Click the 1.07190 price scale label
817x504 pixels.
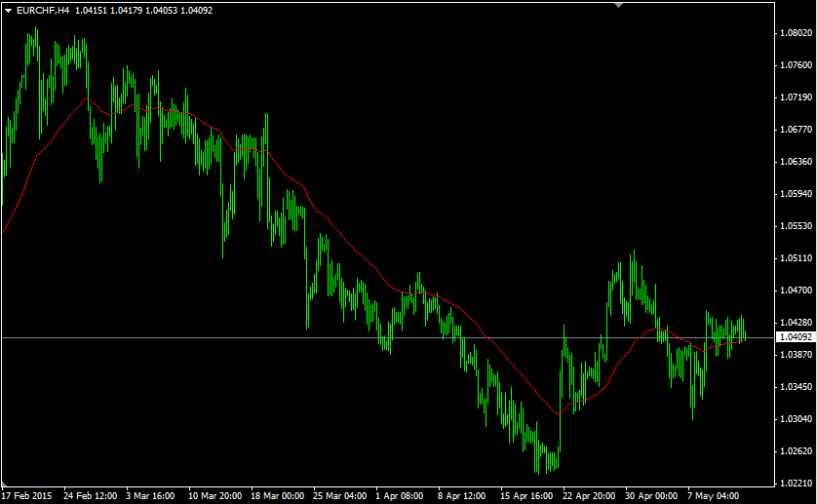[796, 97]
